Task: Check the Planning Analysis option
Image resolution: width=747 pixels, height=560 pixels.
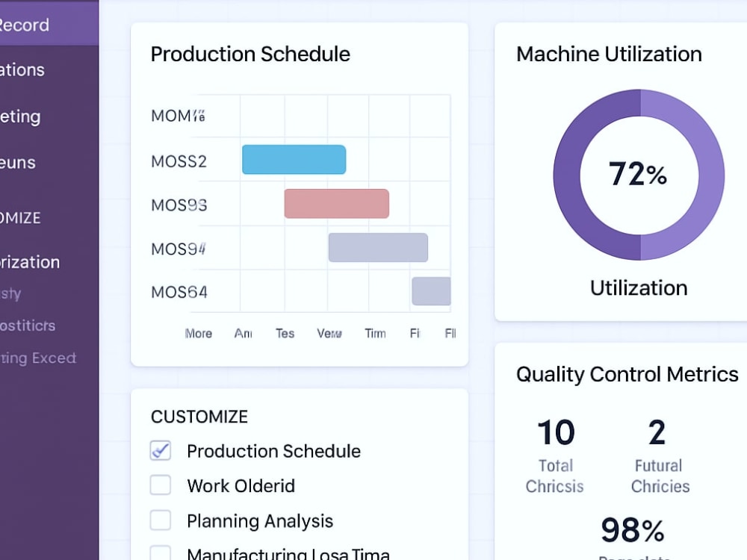Action: click(161, 520)
